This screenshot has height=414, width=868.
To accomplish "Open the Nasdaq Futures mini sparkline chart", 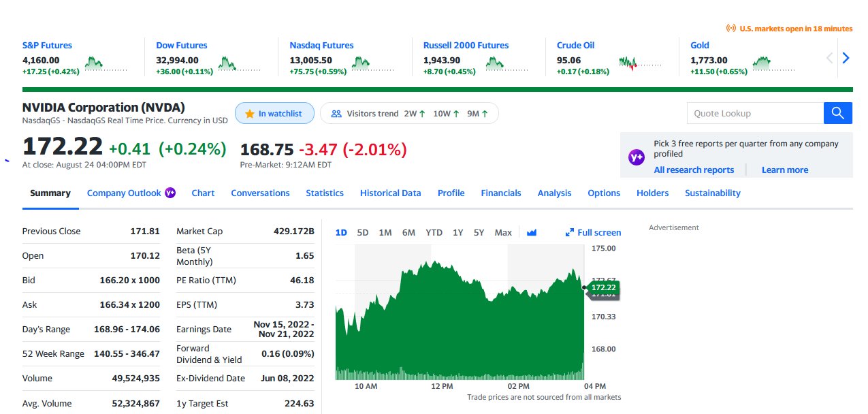I will (x=372, y=64).
